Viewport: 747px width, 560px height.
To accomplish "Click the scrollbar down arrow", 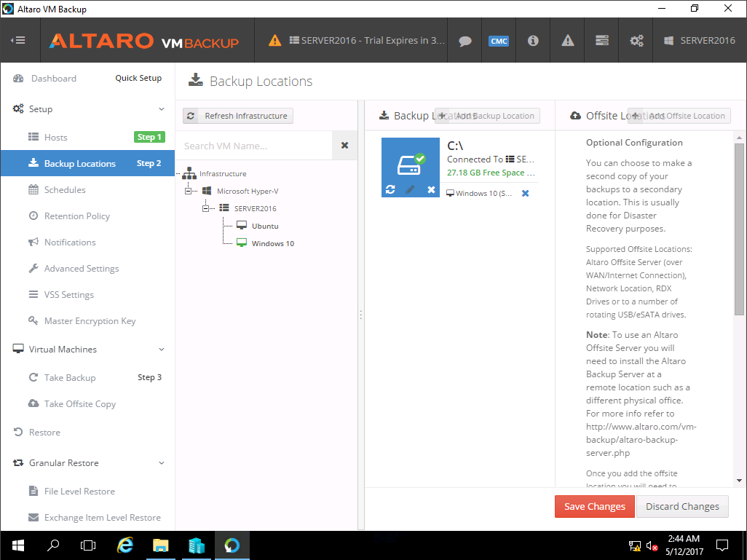I will (x=739, y=481).
